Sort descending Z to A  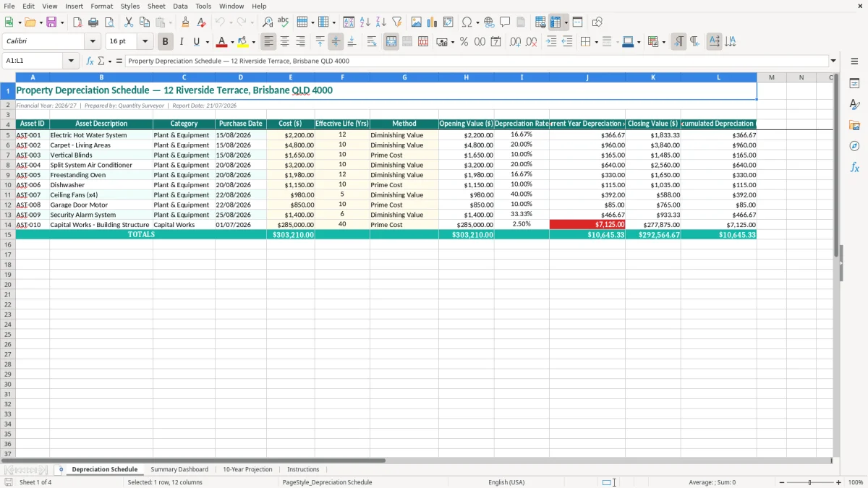point(381,22)
